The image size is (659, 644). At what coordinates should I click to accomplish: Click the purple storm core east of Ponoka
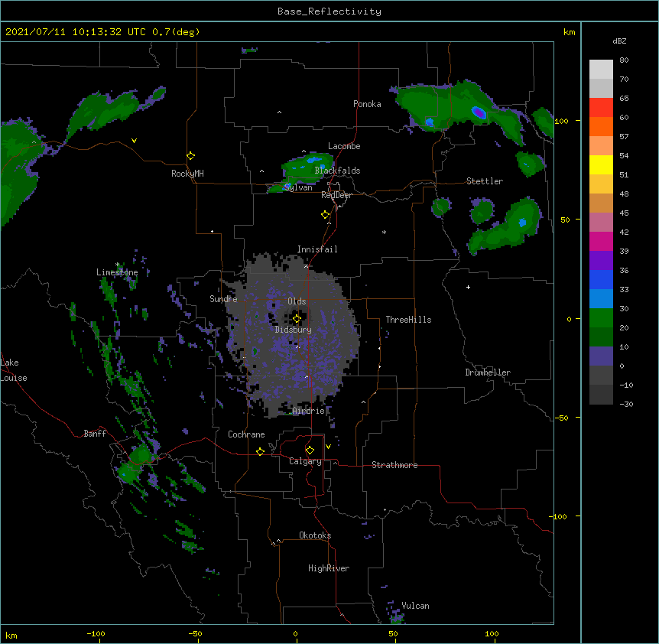tap(479, 112)
